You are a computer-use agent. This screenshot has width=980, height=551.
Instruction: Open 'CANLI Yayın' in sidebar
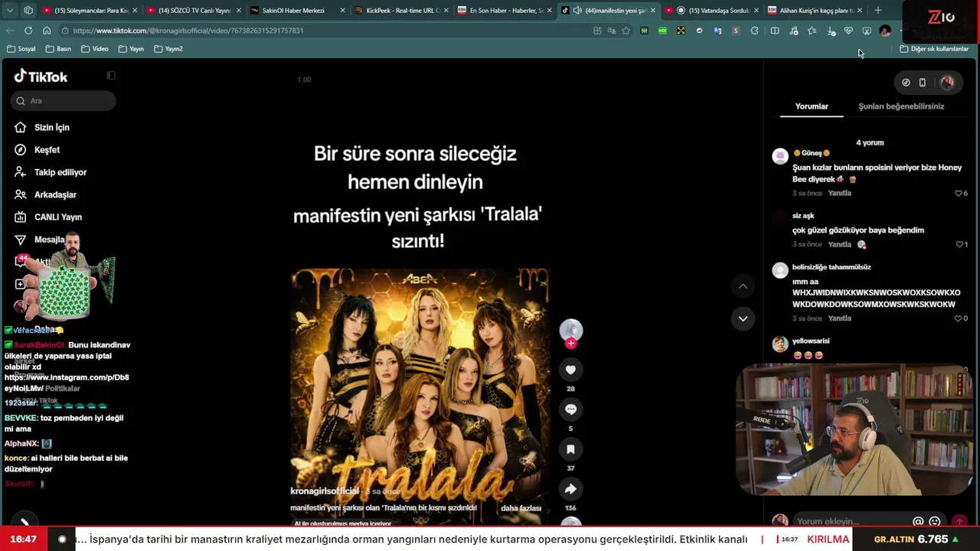57,217
